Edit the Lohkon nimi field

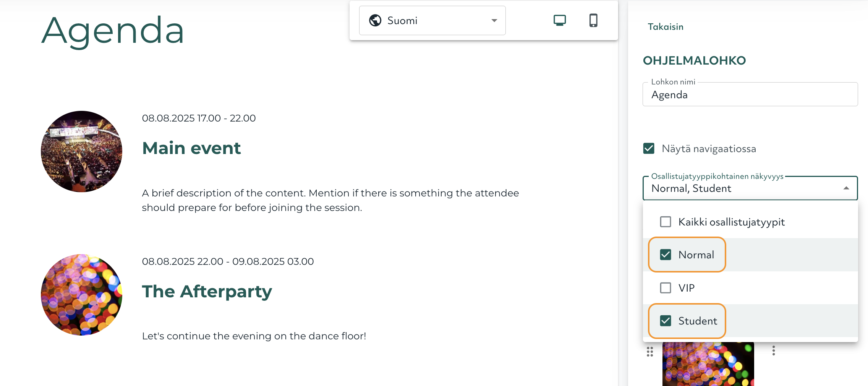pyautogui.click(x=750, y=94)
